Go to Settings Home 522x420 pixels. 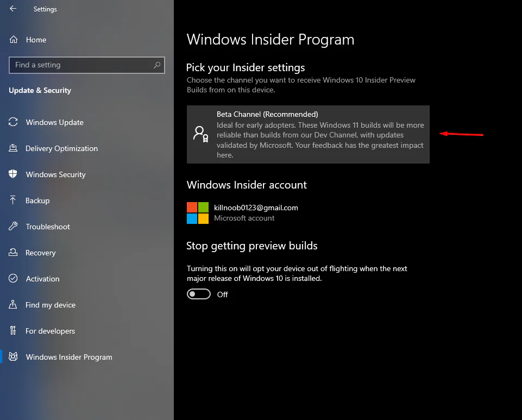coord(36,40)
